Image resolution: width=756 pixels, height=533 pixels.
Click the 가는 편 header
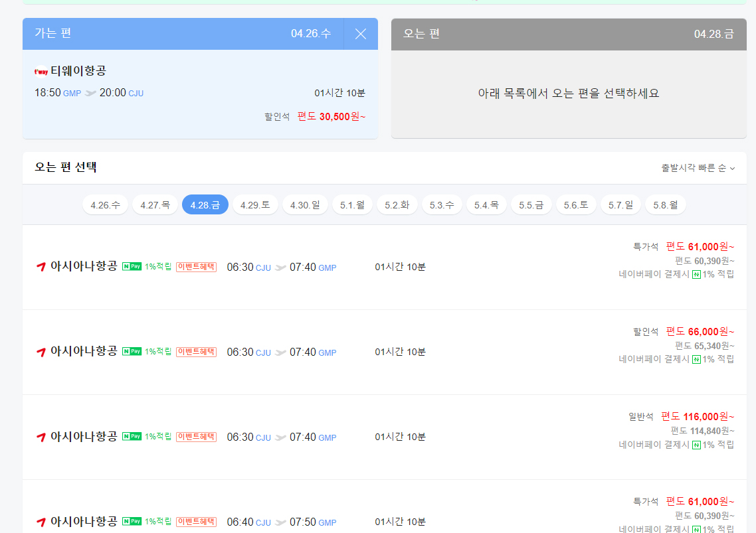click(x=53, y=33)
